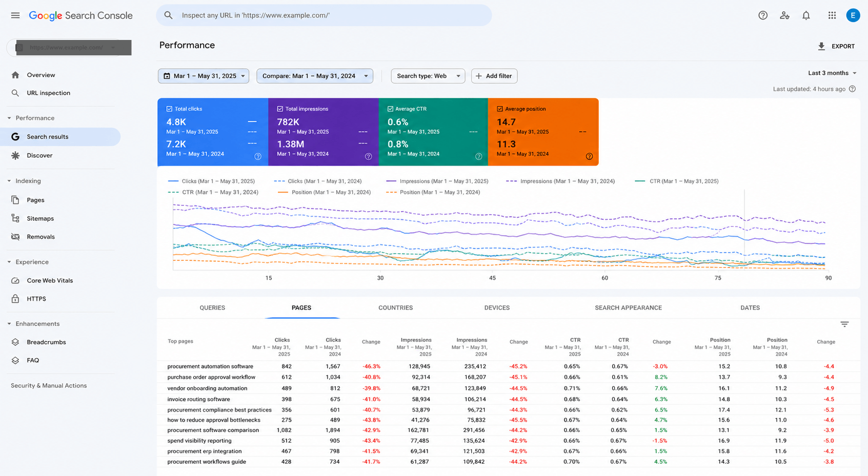Collapse the Indexing sidebar section

[9, 181]
